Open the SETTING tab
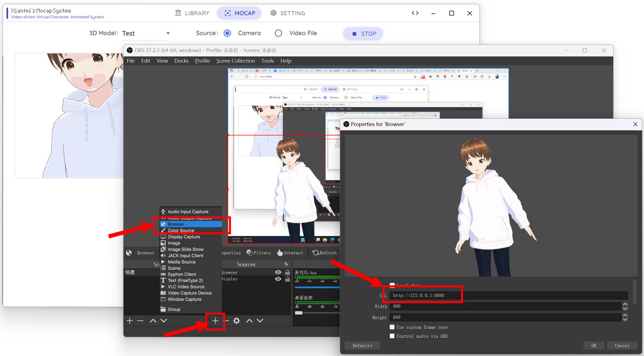Screen dimensions: 644x356 click(x=287, y=13)
